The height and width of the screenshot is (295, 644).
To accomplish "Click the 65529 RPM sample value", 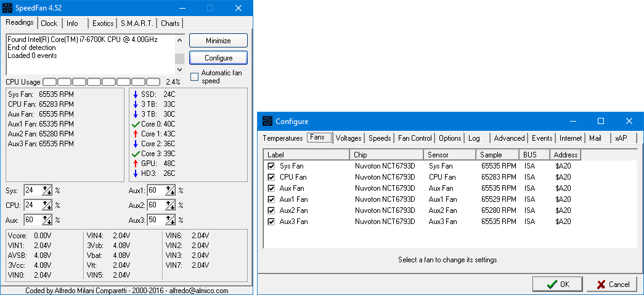I will [x=499, y=199].
